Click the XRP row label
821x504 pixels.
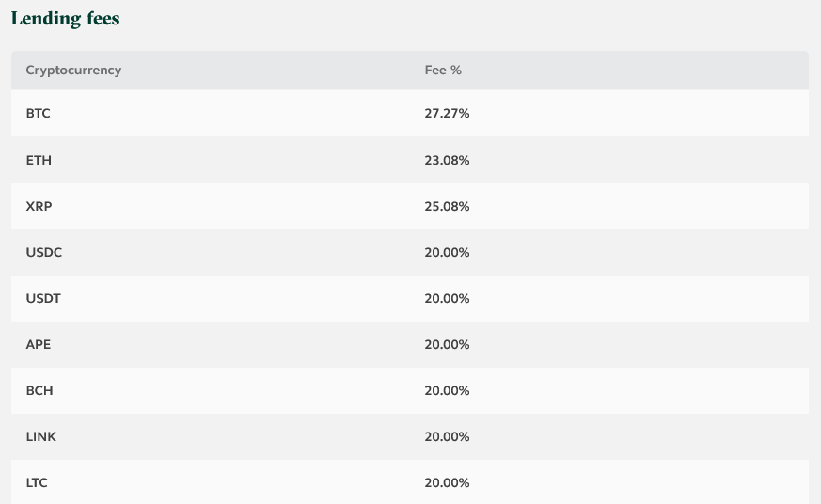coord(39,206)
